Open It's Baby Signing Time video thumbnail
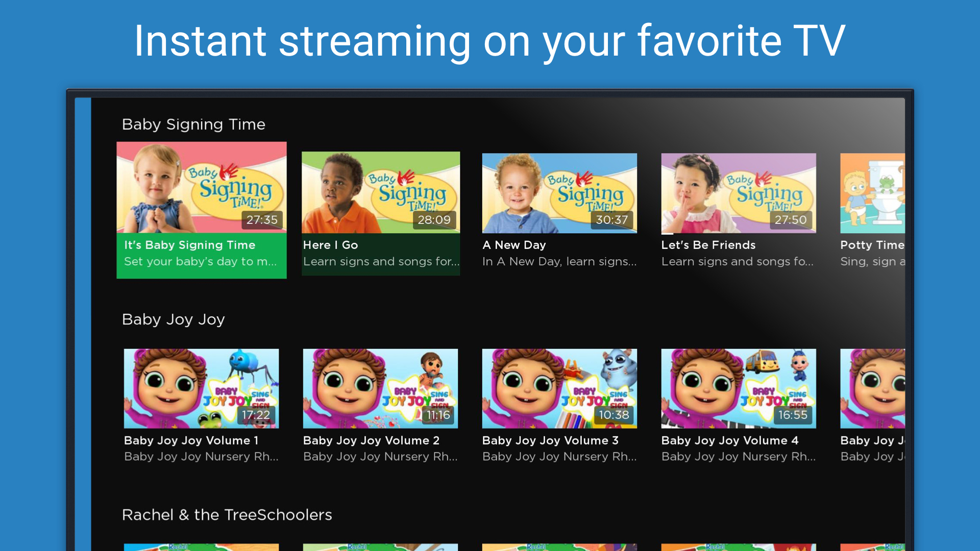This screenshot has height=551, width=980. tap(201, 188)
